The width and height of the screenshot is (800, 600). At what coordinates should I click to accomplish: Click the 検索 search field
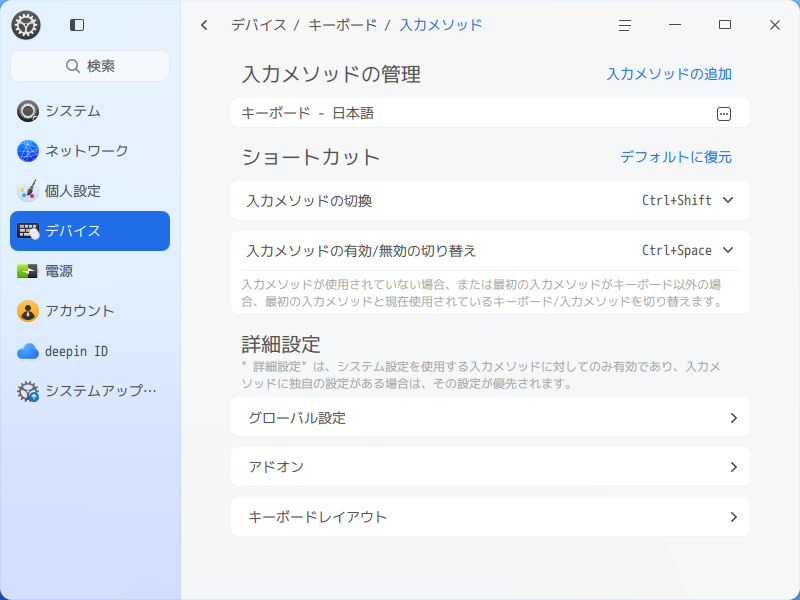coord(90,66)
